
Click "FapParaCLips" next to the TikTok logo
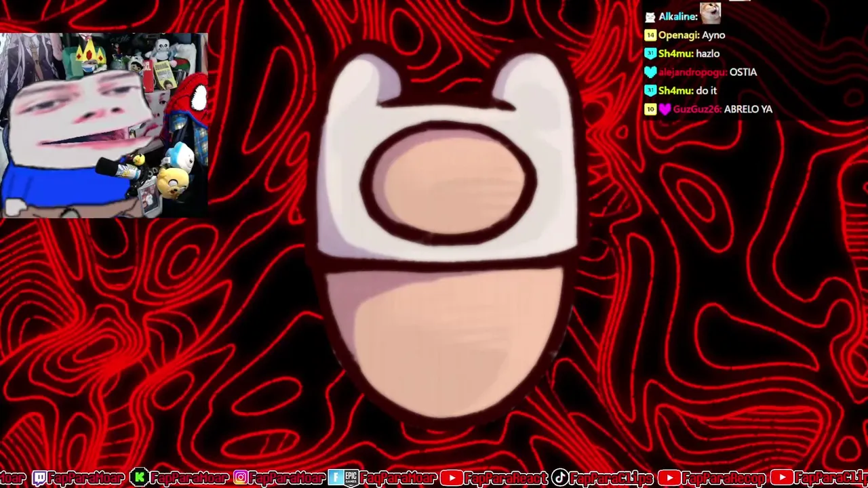612,478
